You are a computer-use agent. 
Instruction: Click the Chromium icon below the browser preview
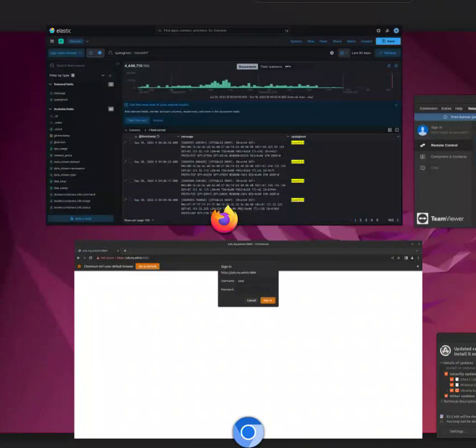248,431
